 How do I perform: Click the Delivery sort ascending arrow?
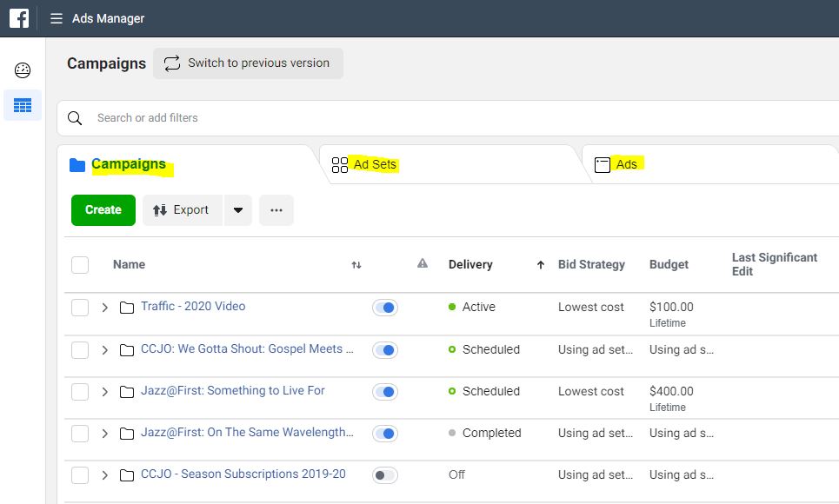pos(541,265)
